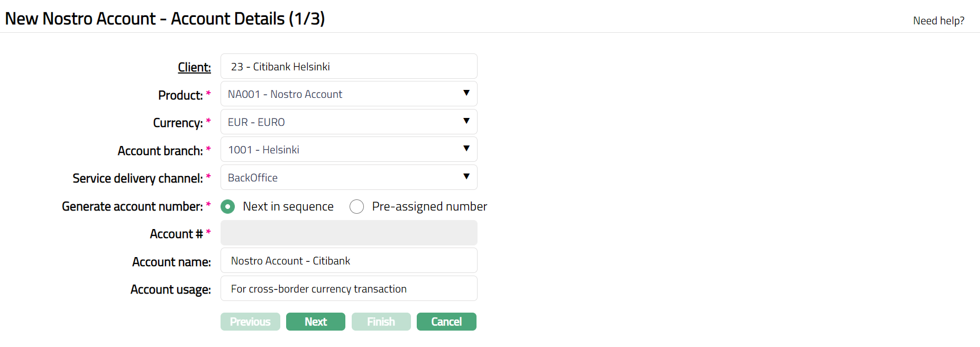Click the Account name text field
The width and height of the screenshot is (980, 347).
point(348,261)
